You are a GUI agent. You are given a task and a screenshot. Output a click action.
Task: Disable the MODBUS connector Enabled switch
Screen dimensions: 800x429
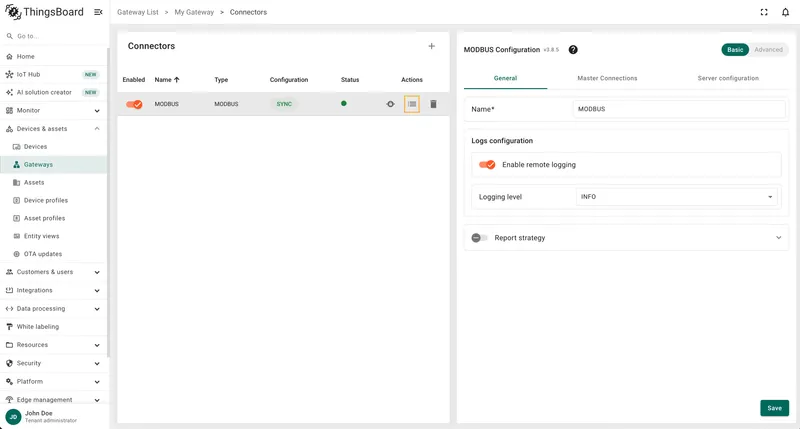pos(134,104)
